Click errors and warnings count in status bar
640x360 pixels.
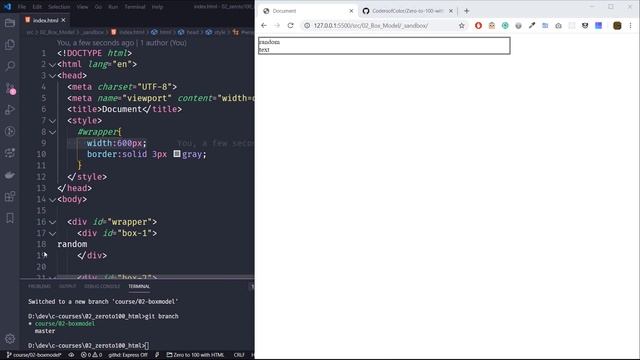pyautogui.click(x=91, y=355)
